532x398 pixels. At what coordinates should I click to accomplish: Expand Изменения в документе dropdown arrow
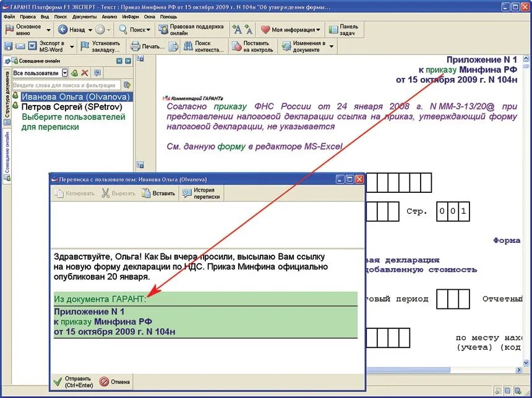coord(332,47)
